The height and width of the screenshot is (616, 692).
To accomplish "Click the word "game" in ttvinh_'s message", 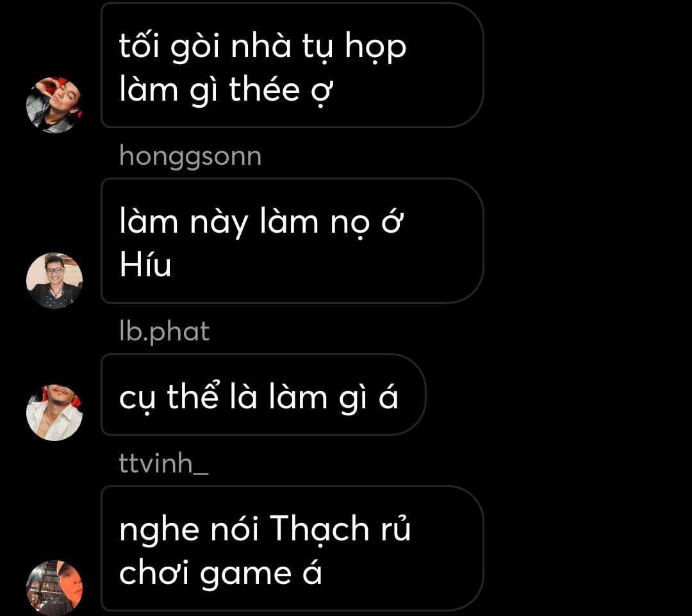I will [245, 575].
